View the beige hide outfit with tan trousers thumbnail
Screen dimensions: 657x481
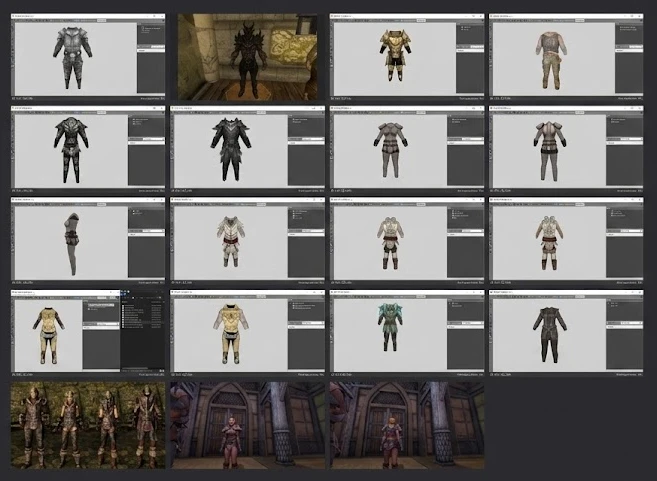(566, 57)
